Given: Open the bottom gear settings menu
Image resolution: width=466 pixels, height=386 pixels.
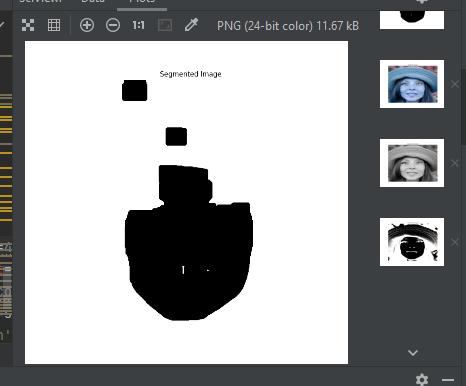Looking at the screenshot, I should [422, 380].
